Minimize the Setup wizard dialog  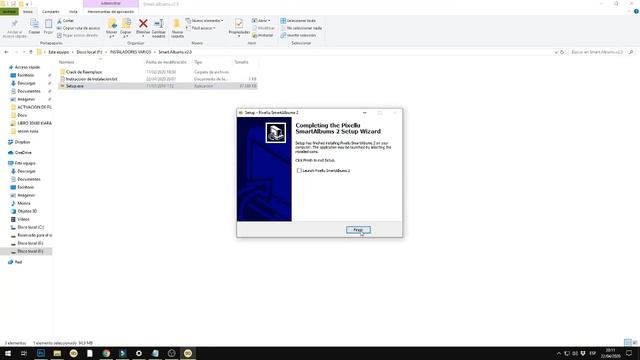(x=364, y=113)
